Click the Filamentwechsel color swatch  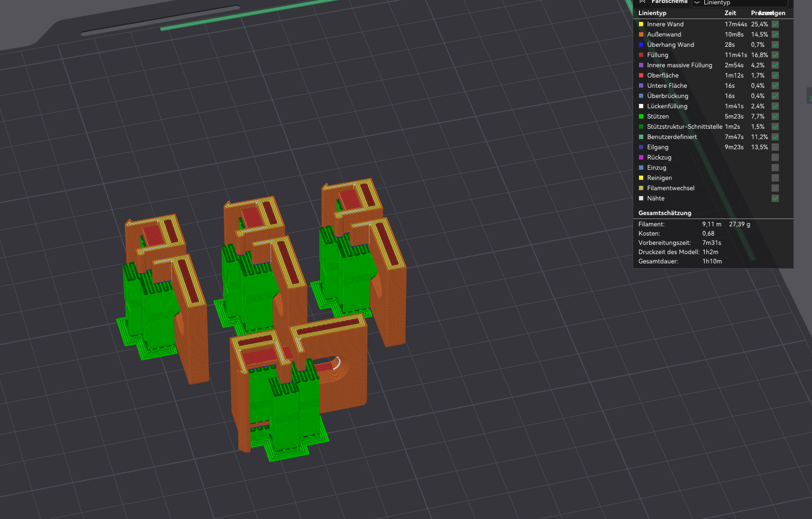641,188
